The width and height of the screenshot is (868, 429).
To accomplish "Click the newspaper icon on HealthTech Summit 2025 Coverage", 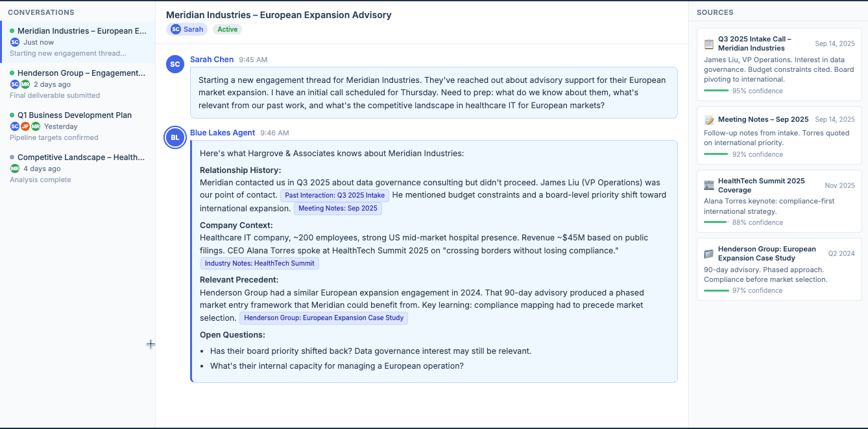I will [x=709, y=183].
